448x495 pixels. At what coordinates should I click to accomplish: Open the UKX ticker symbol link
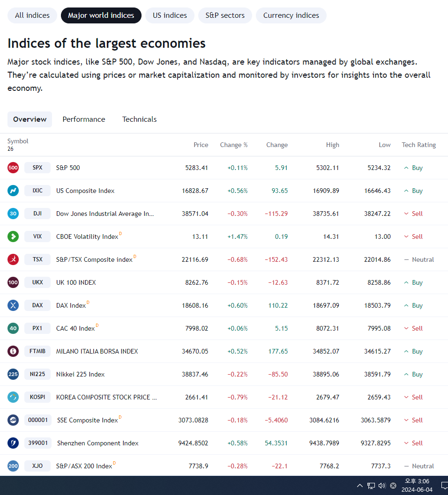click(37, 282)
